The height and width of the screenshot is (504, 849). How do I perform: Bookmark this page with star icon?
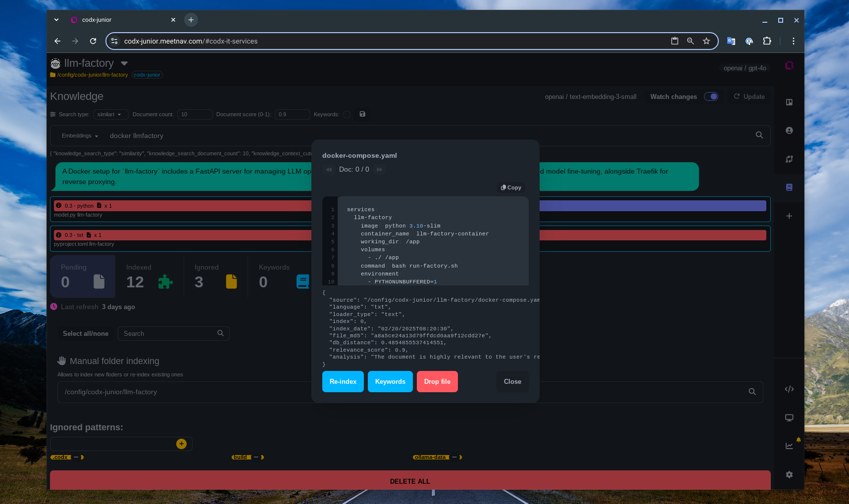coord(706,41)
